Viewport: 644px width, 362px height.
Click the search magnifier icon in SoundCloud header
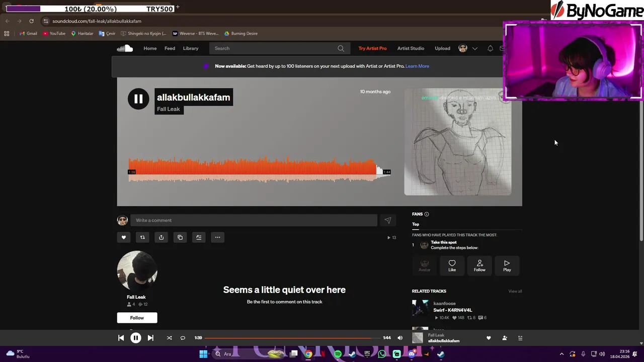pyautogui.click(x=341, y=48)
